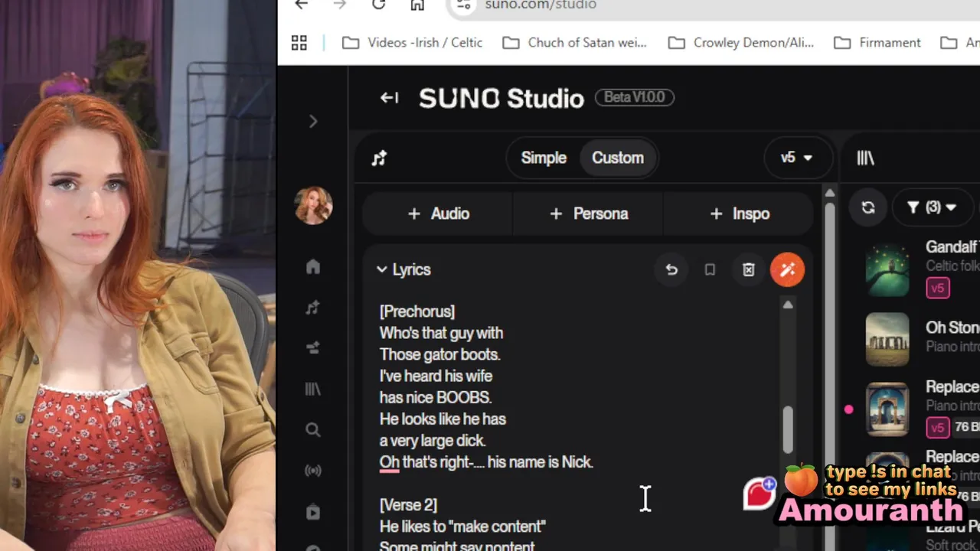Viewport: 980px width, 551px height.
Task: Click the [Prechorus] lyrics line
Action: coord(417,311)
